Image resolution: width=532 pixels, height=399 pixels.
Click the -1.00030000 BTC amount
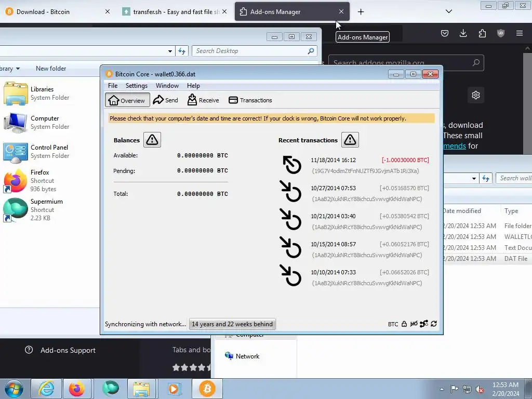click(x=405, y=160)
